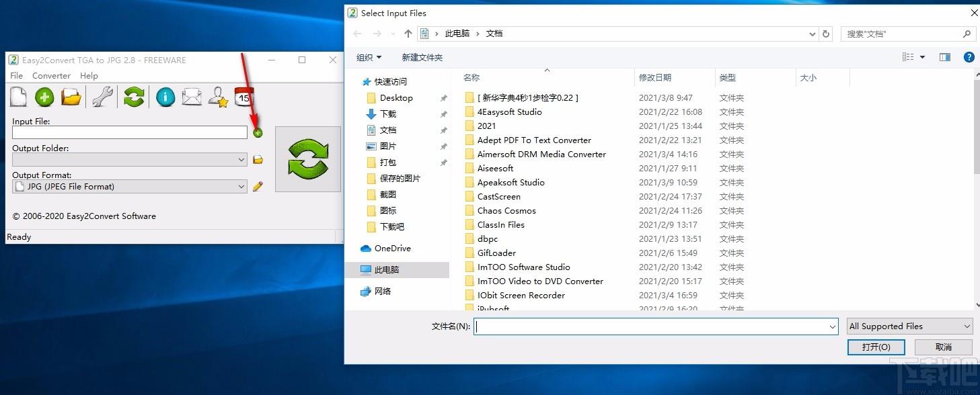Click the 打开(O) button
This screenshot has width=980, height=395.
876,347
